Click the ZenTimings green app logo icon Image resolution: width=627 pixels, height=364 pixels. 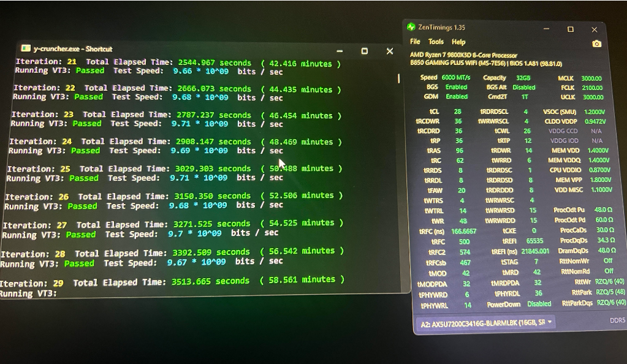pyautogui.click(x=411, y=27)
